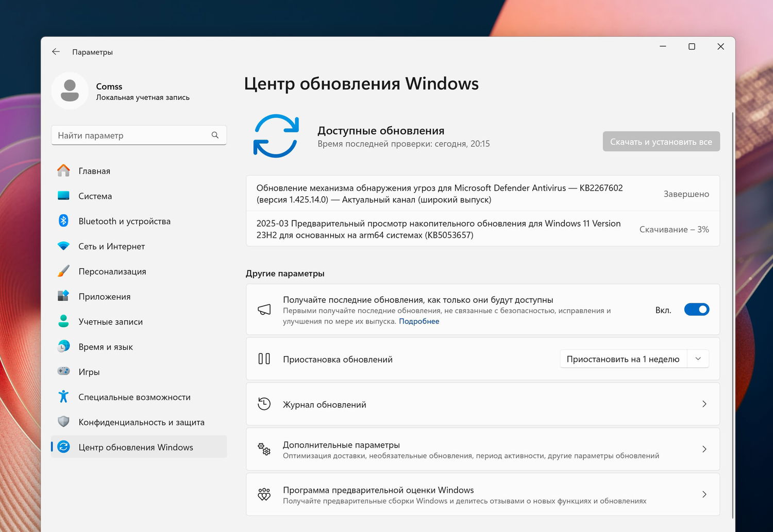The height and width of the screenshot is (532, 773).
Task: Click the Главная home icon
Action: click(63, 170)
